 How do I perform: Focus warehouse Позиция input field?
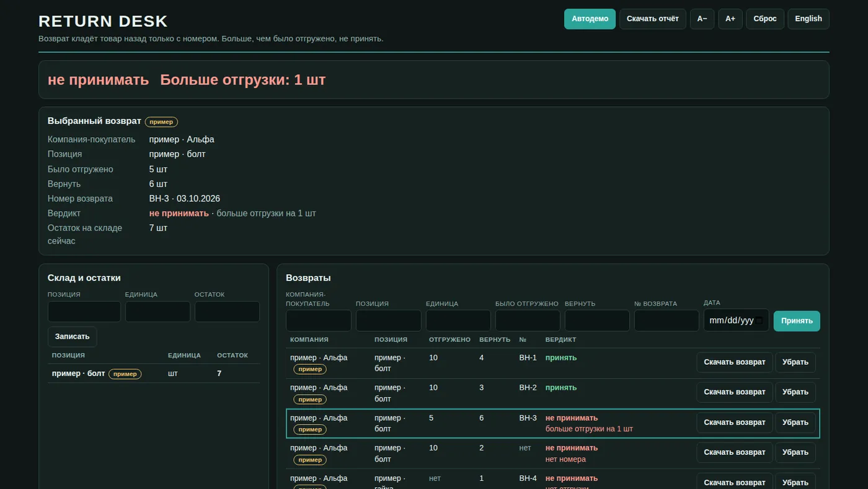84,312
